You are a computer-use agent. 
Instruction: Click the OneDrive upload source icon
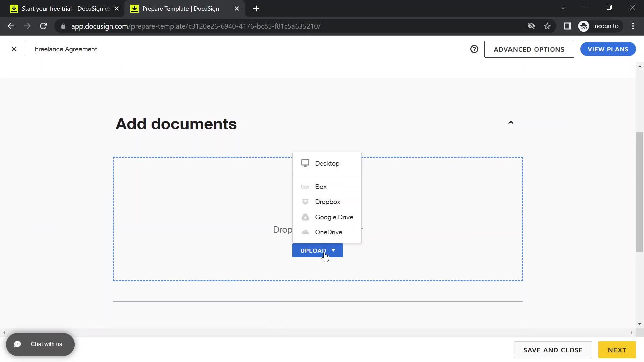tap(305, 232)
